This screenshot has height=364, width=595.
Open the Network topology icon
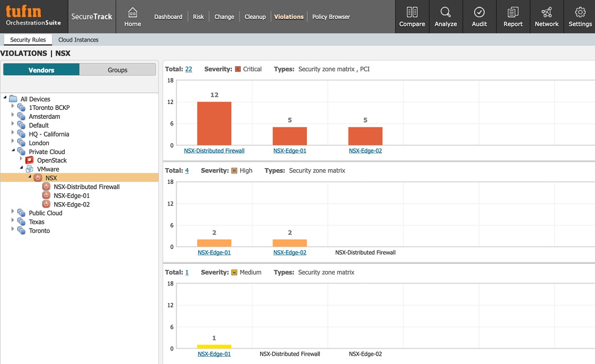[547, 12]
